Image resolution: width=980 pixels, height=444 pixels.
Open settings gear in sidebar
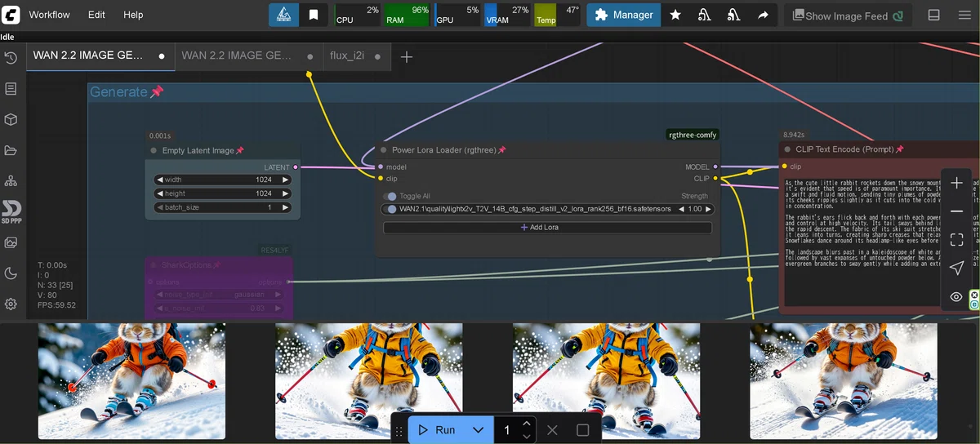[x=11, y=304]
